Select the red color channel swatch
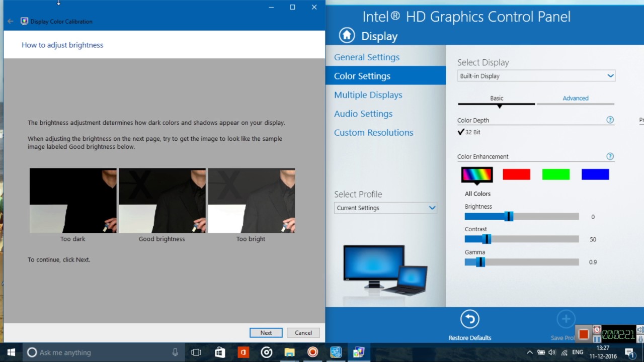The height and width of the screenshot is (362, 644). 516,174
